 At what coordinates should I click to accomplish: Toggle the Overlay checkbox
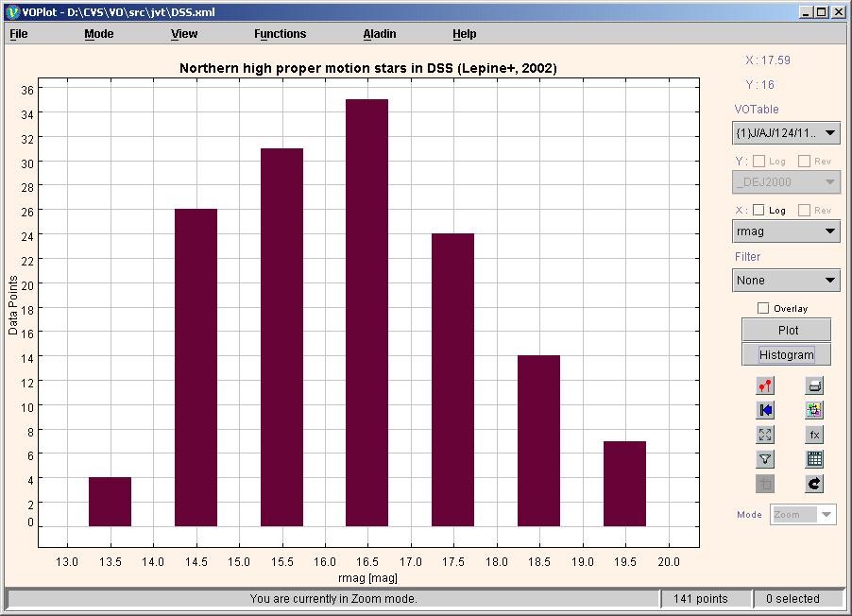click(x=763, y=308)
